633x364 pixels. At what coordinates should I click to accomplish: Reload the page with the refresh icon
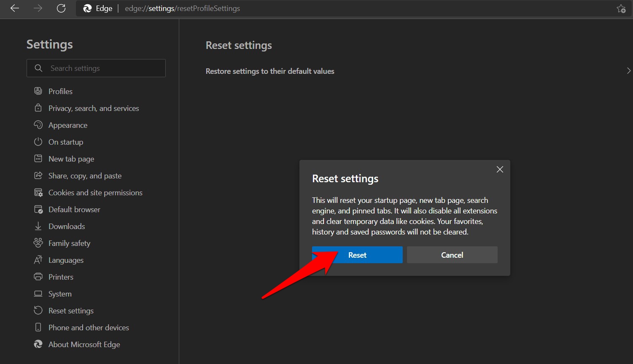(61, 8)
